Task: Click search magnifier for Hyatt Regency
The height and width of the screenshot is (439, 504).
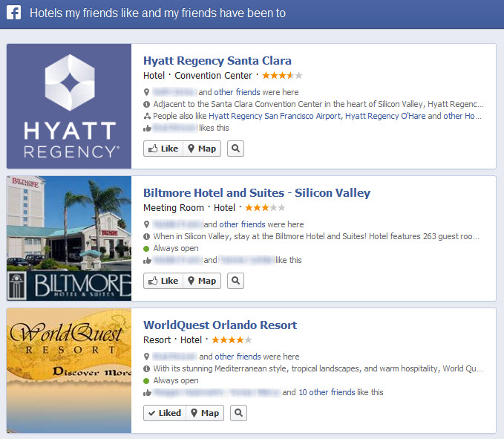Action: click(235, 149)
